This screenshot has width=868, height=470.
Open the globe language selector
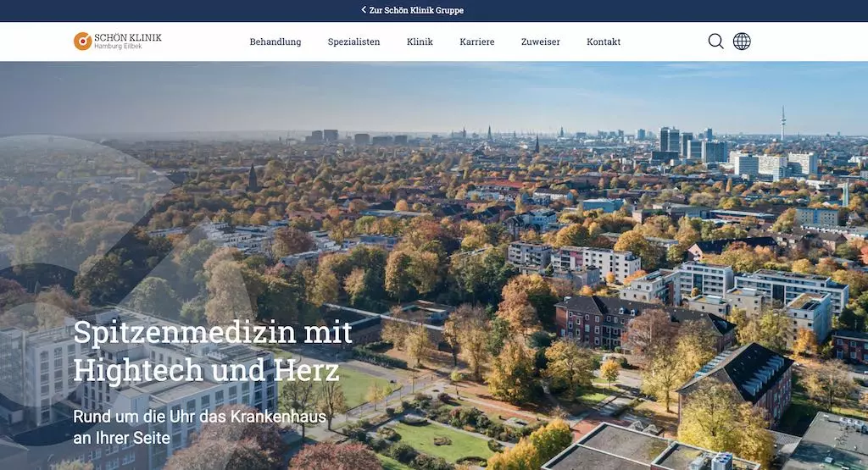pyautogui.click(x=742, y=41)
